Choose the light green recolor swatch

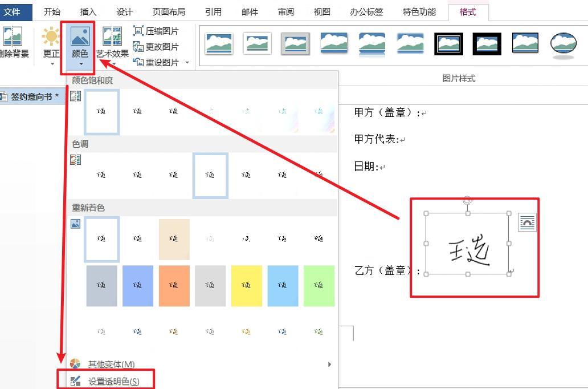tap(318, 286)
